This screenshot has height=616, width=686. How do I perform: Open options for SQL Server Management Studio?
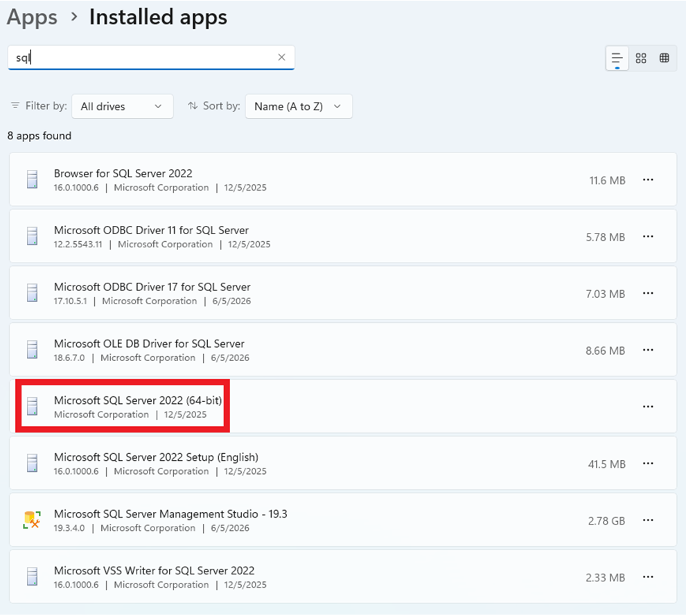coord(648,520)
